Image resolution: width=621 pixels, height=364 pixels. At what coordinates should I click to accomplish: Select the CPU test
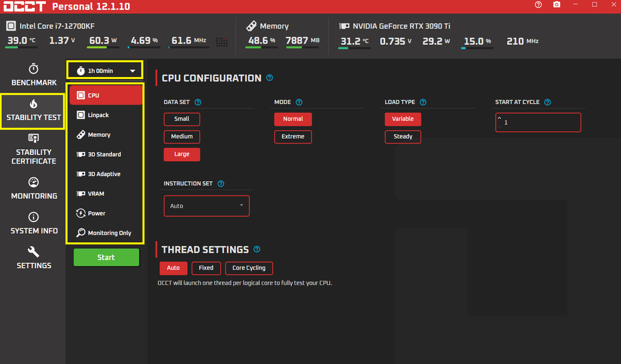105,95
